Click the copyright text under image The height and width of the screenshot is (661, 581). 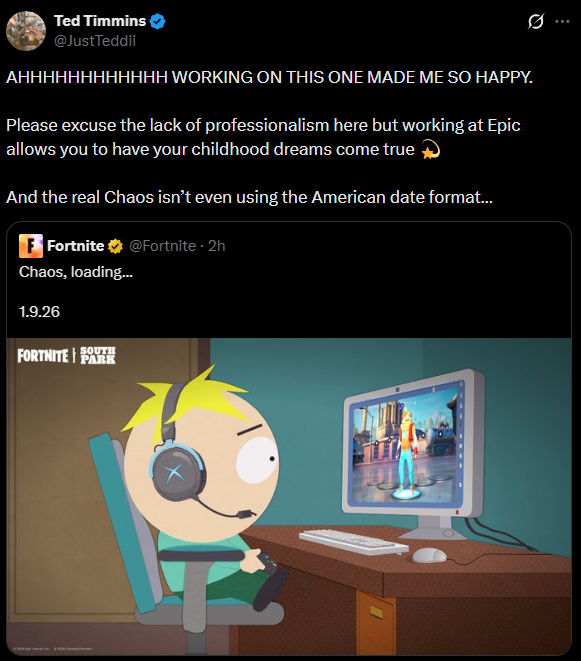53,648
